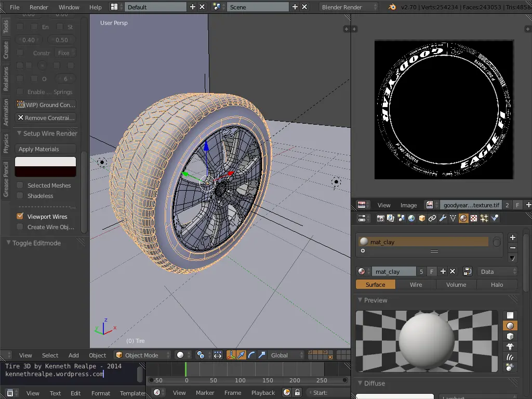Image resolution: width=532 pixels, height=399 pixels.
Task: Open the Window menu
Action: pos(69,7)
